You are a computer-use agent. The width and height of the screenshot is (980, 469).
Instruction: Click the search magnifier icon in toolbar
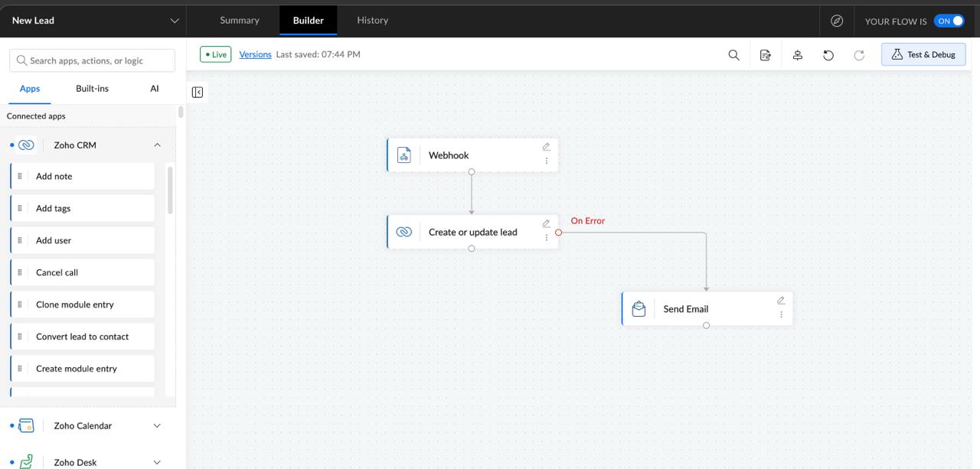point(733,54)
